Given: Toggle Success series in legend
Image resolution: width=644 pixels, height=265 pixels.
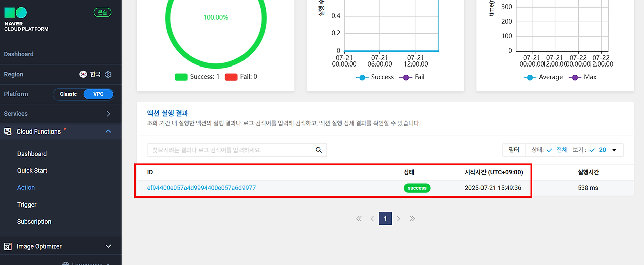Looking at the screenshot, I should click(x=375, y=77).
